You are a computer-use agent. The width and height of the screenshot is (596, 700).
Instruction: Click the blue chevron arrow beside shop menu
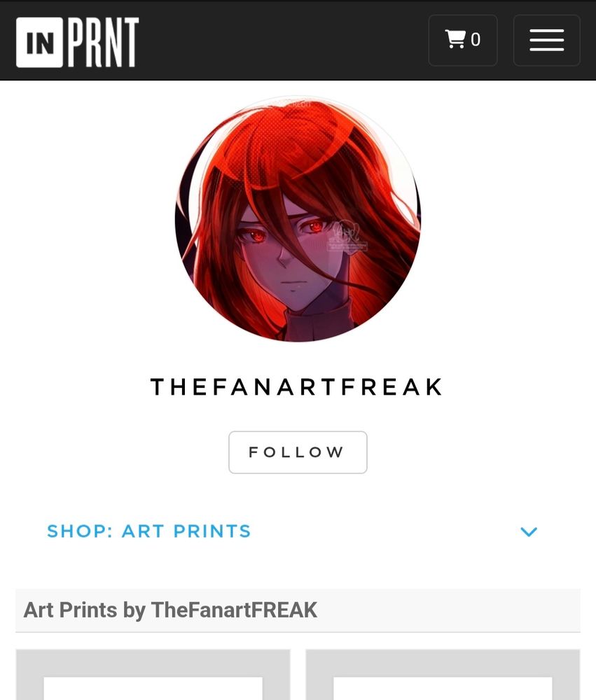coord(529,531)
